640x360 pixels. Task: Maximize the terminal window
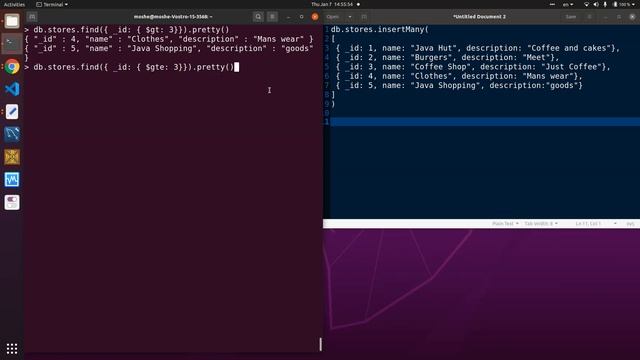click(x=302, y=17)
